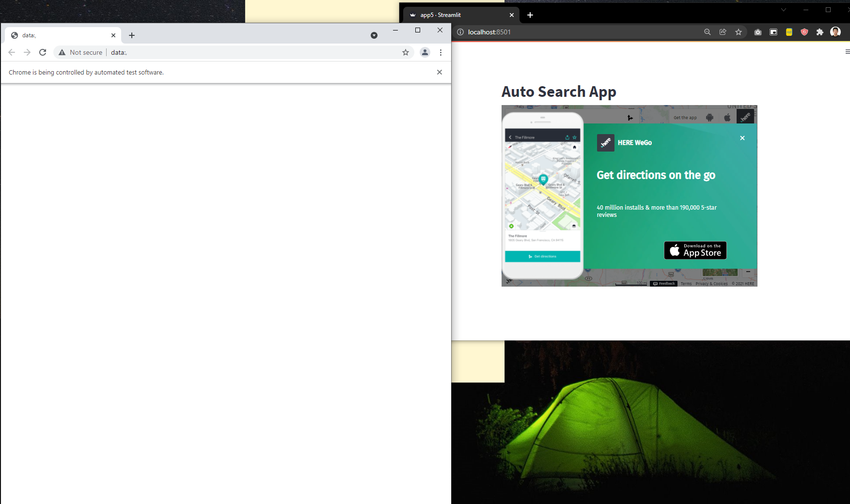Reload the page in the data: Chrome window
Image resolution: width=850 pixels, height=504 pixels.
(43, 52)
